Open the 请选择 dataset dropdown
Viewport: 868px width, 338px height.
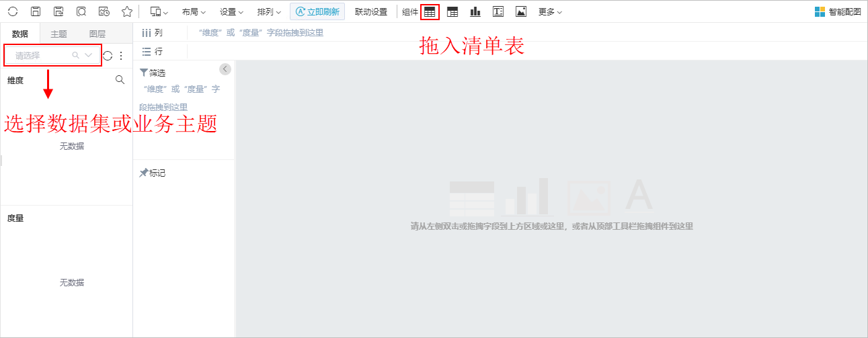tap(52, 56)
